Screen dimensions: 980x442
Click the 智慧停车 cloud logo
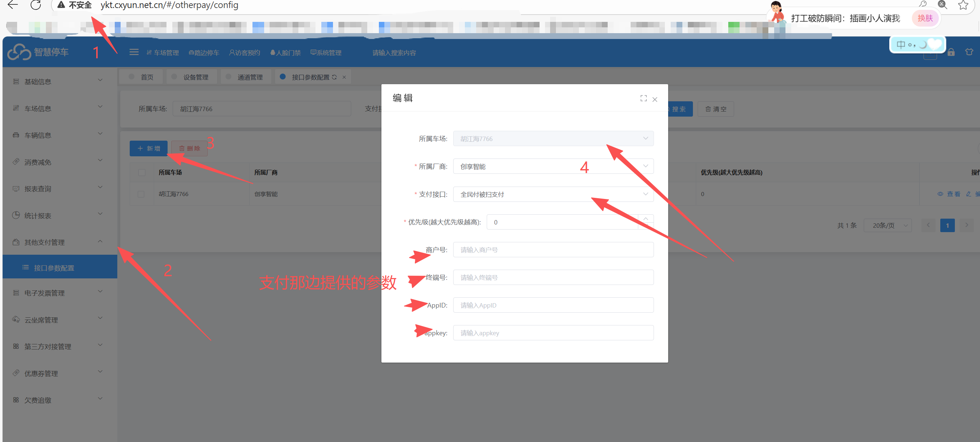(x=19, y=52)
